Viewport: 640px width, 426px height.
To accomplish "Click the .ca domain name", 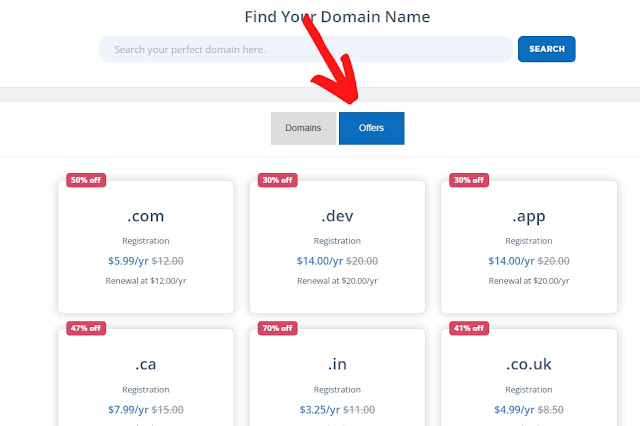I will point(146,364).
